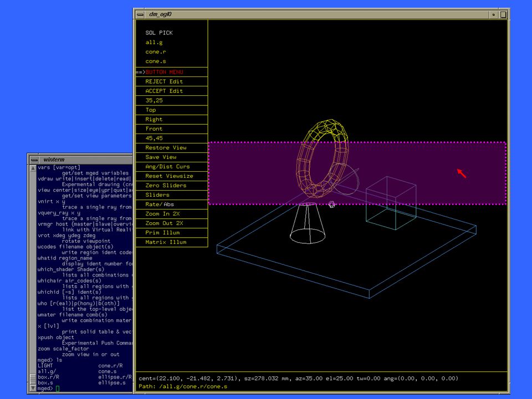
Task: Pick all.g in the solid pick list
Action: click(x=154, y=43)
